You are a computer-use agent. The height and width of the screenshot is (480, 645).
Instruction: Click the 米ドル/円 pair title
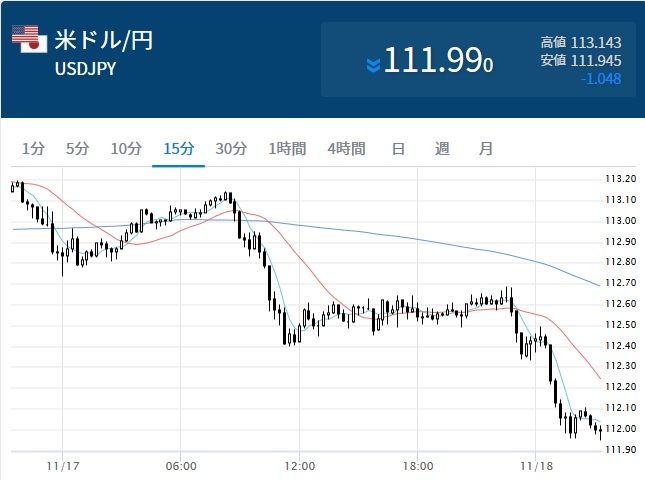(x=104, y=41)
